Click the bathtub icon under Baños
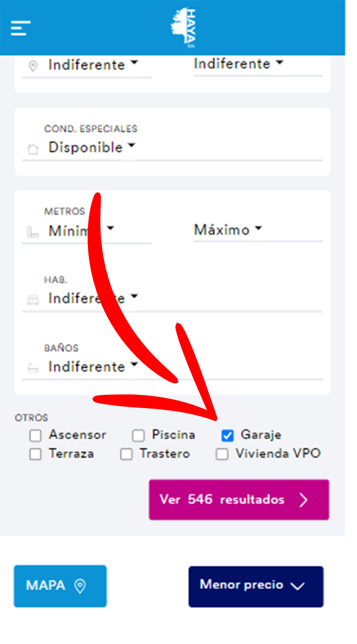357x644 pixels. 33,368
